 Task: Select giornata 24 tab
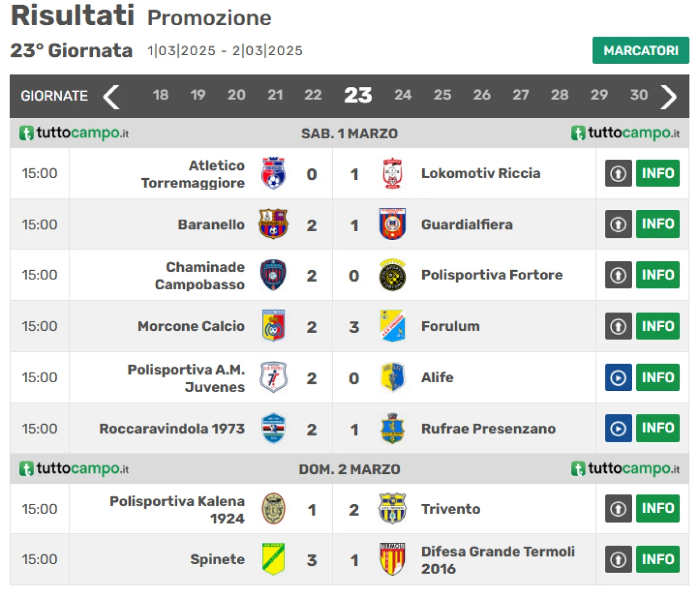[403, 95]
